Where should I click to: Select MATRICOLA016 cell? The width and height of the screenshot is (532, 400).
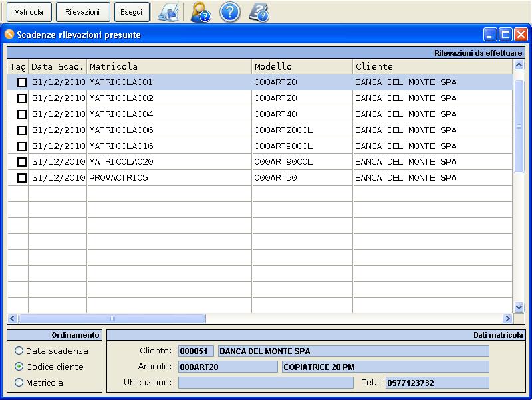click(x=170, y=146)
